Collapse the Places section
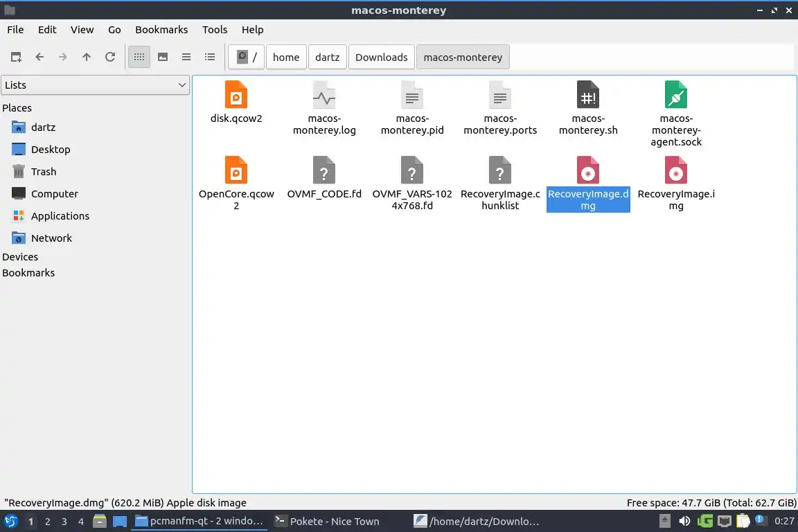This screenshot has width=798, height=532. pyautogui.click(x=17, y=108)
